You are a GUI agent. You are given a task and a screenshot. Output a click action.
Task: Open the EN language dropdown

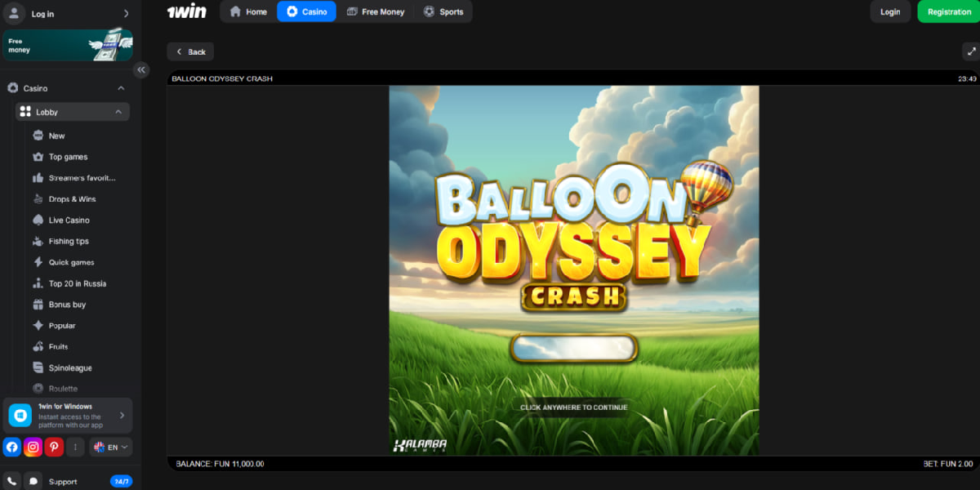pos(110,447)
